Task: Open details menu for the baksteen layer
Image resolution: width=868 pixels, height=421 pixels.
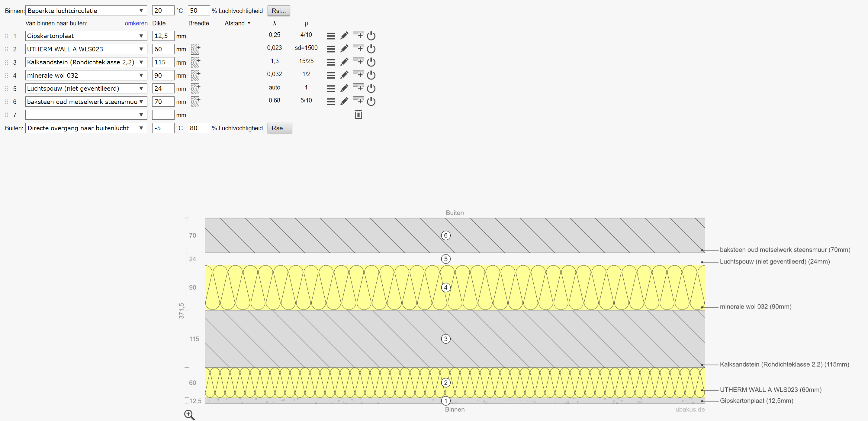Action: pos(330,101)
